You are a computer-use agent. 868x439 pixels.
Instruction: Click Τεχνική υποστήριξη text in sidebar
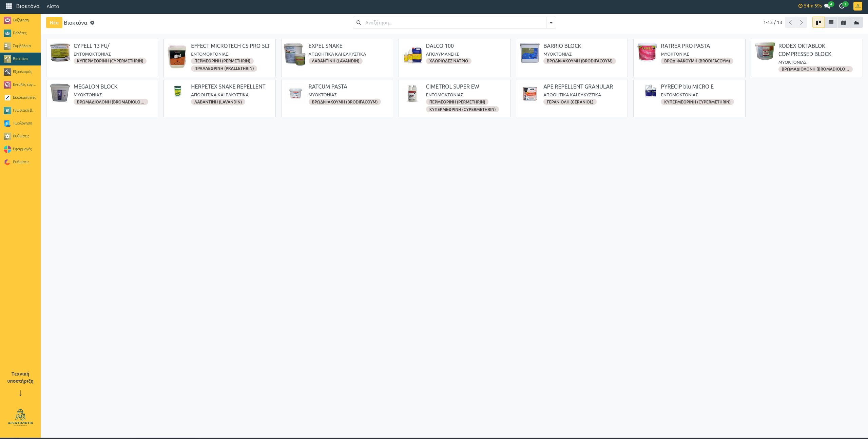(20, 377)
